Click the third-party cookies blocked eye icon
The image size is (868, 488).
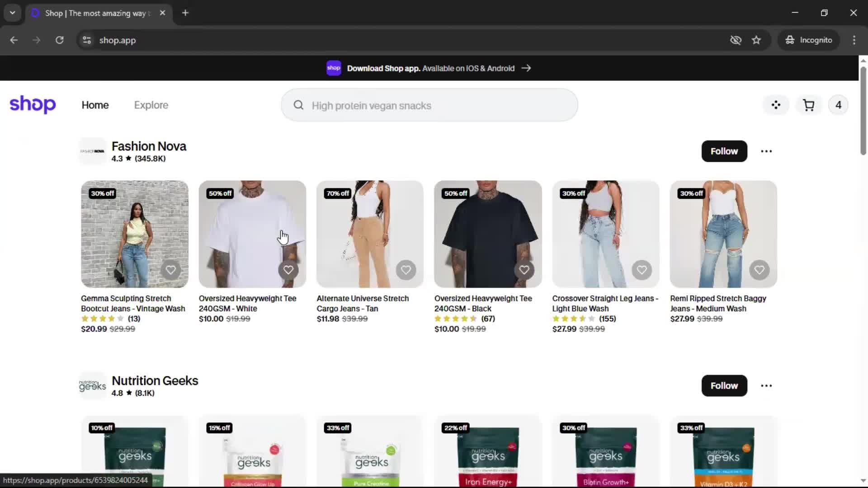click(736, 40)
